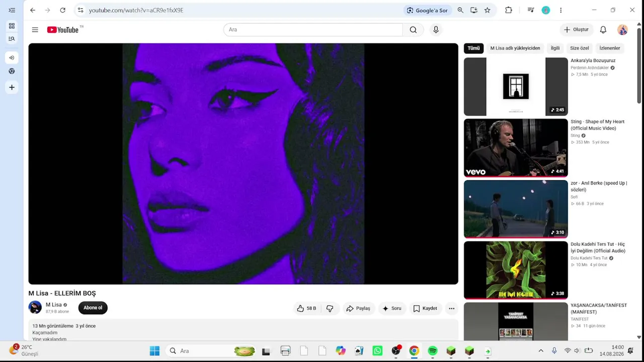Screen dimensions: 644x362
Task: Open the YouTube guide hamburger menu
Action: (35, 30)
